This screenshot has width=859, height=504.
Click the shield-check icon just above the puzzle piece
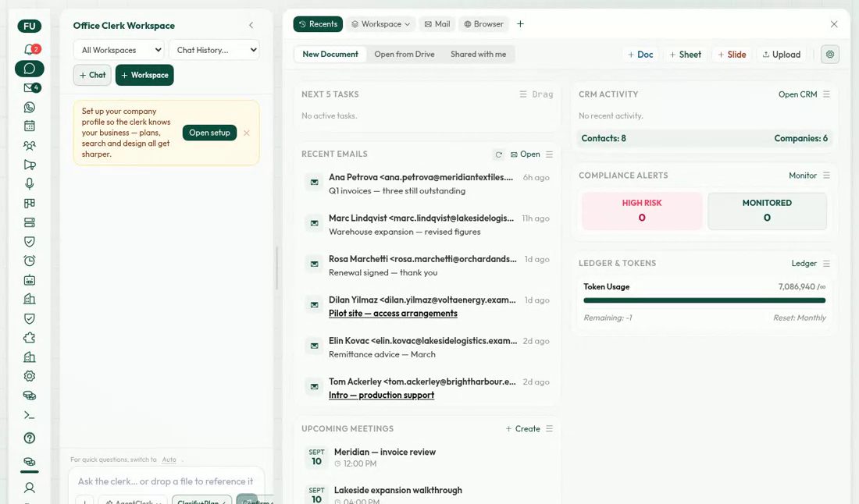[x=30, y=318]
